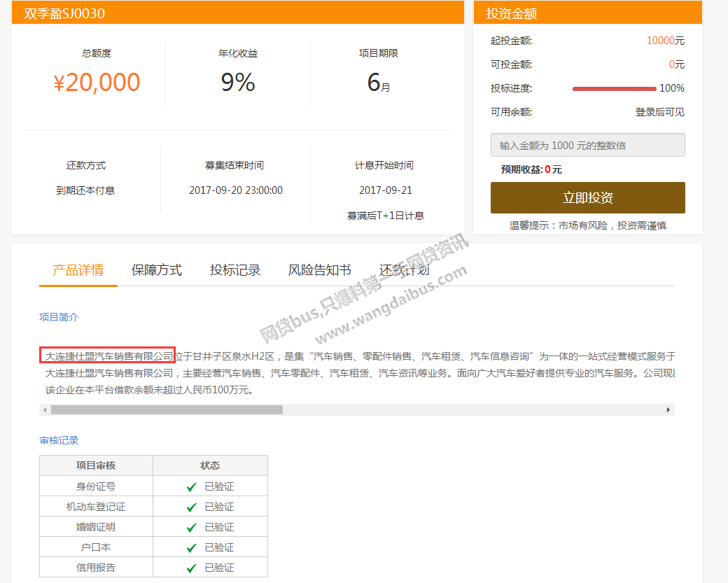Open the 风险告知书 tab
This screenshot has width=728, height=583.
[319, 269]
